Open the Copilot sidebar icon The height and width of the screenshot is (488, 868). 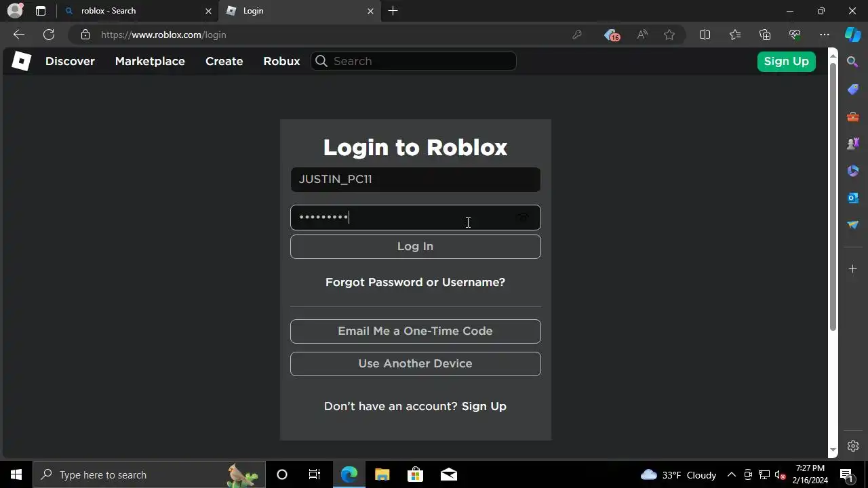coord(853,35)
